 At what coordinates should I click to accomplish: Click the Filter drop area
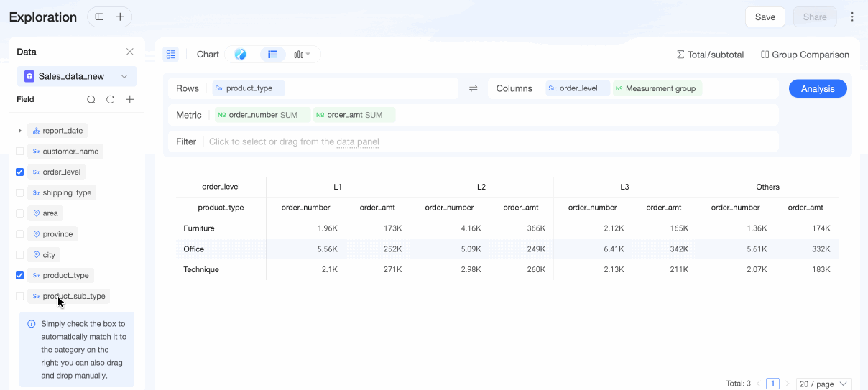click(x=474, y=141)
